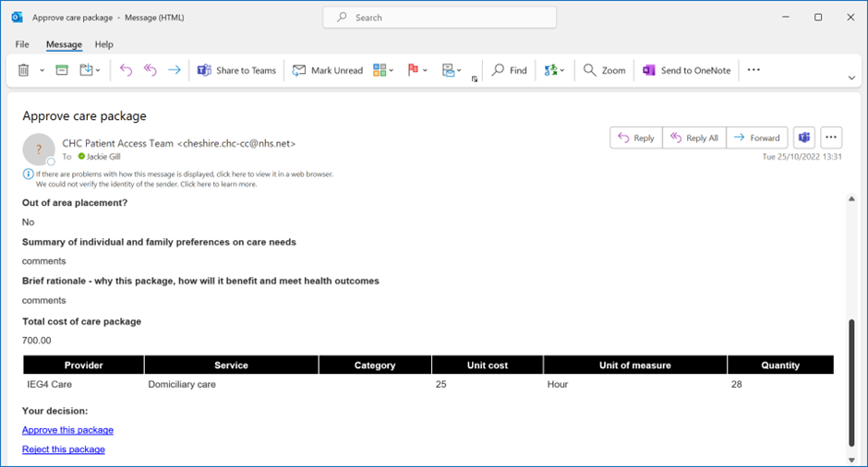Share the message to Teams
868x467 pixels.
click(x=236, y=70)
